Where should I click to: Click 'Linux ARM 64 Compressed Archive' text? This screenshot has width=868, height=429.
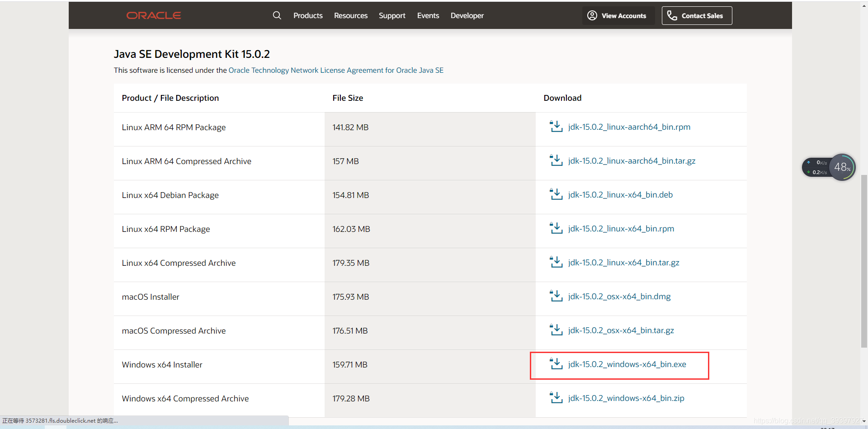(x=186, y=161)
